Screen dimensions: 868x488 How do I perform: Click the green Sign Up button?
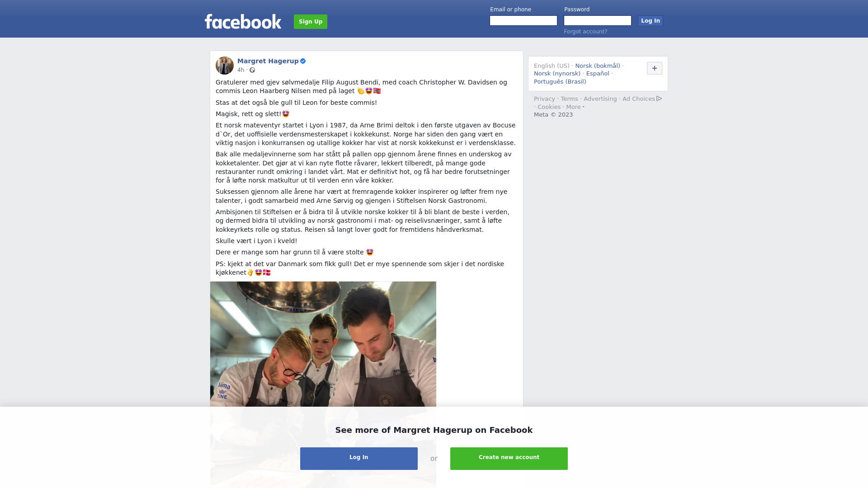pos(311,22)
